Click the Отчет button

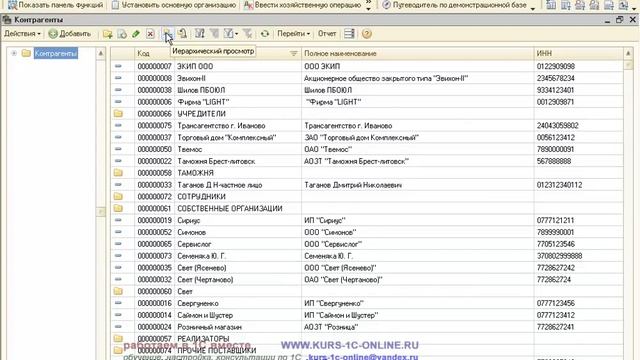(x=327, y=34)
